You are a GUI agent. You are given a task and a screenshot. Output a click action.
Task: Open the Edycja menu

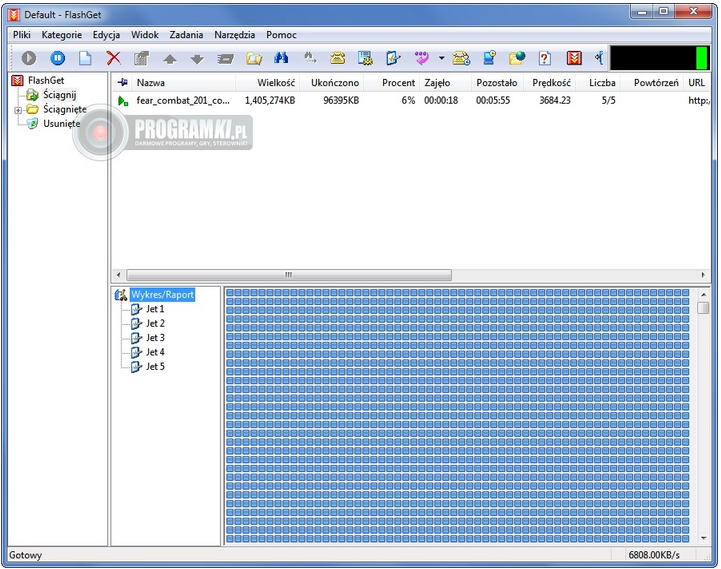(106, 35)
